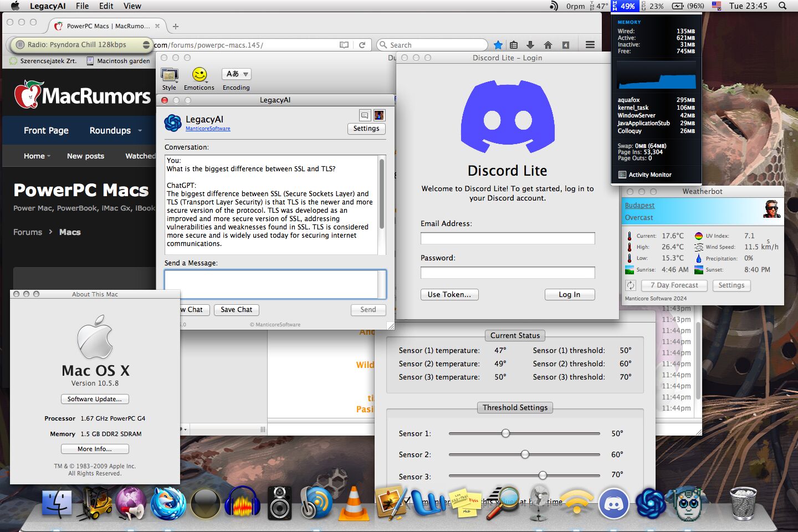Image resolution: width=798 pixels, height=532 pixels.
Task: Open Edit menu in menu bar
Action: pos(106,6)
